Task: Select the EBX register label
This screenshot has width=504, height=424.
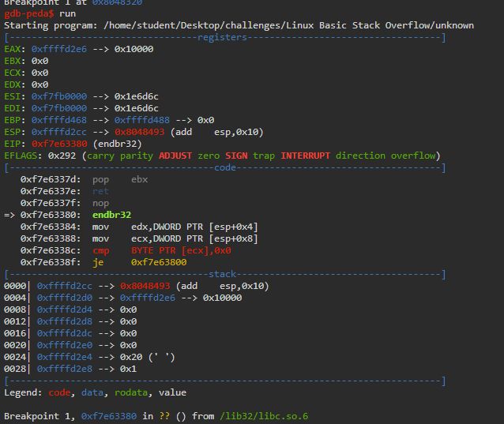Action: (12, 61)
